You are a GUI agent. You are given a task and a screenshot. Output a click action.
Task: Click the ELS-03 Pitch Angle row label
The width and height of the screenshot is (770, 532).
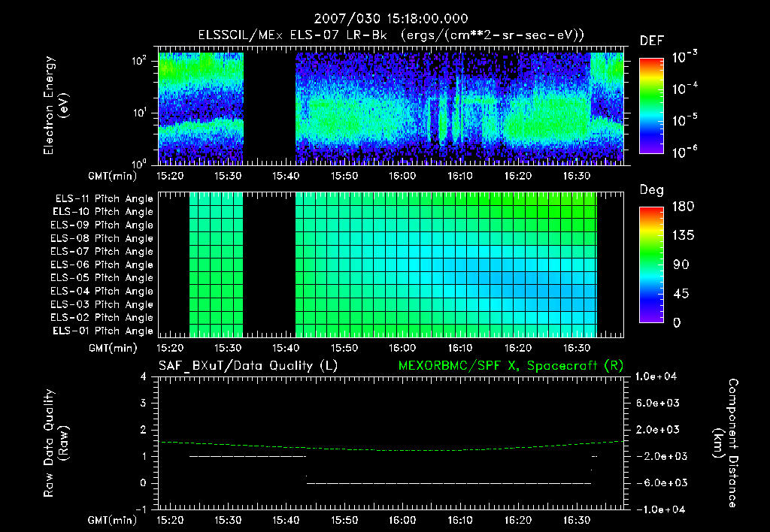(102, 304)
